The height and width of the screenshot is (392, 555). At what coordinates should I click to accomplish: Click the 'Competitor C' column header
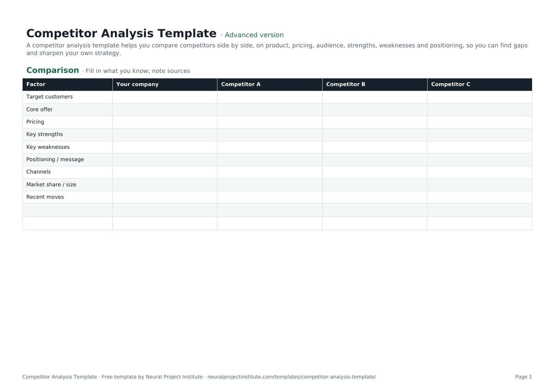[480, 84]
